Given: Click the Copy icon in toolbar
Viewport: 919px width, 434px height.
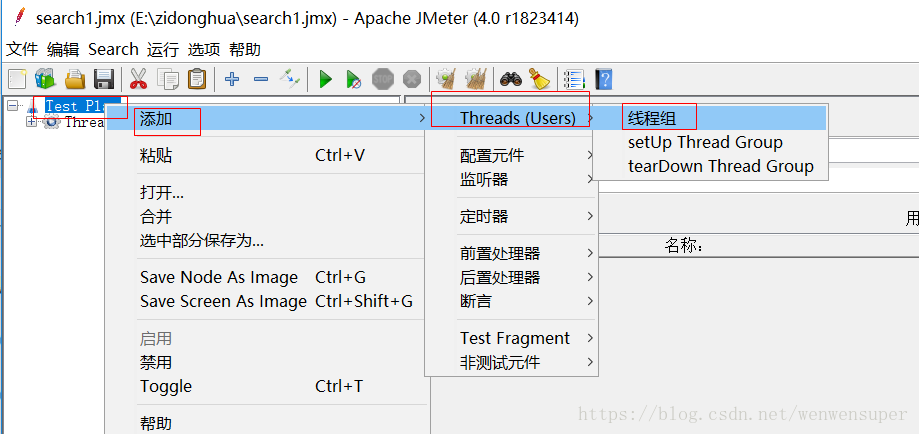Looking at the screenshot, I should click(168, 79).
